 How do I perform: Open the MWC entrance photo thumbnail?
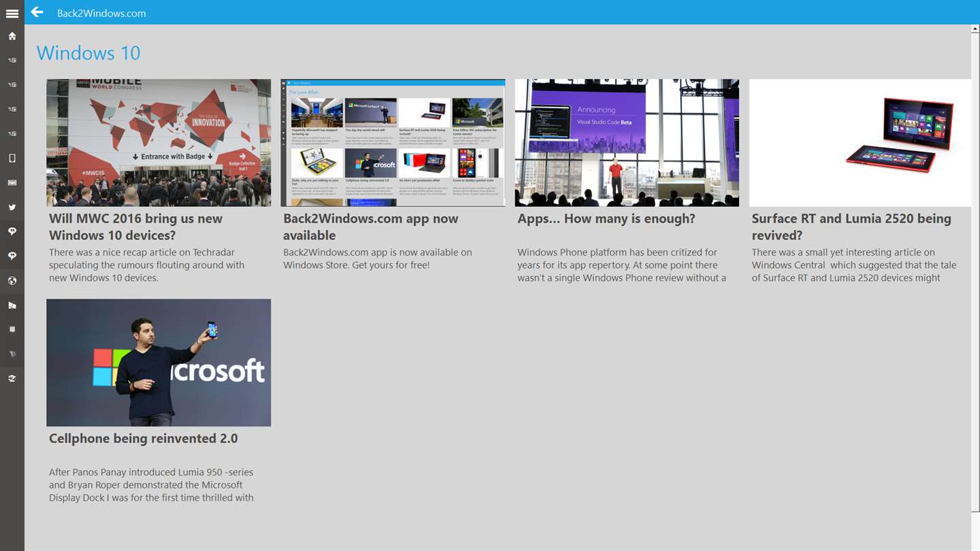pyautogui.click(x=159, y=143)
